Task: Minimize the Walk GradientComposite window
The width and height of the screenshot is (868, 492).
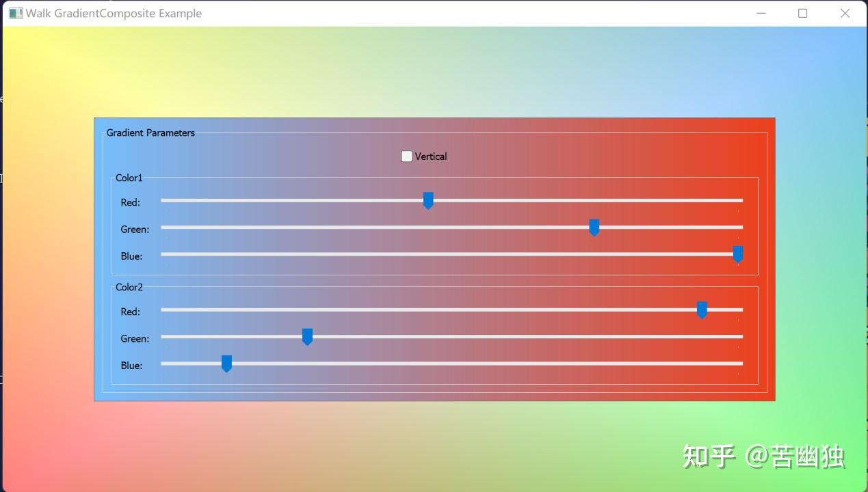Action: click(761, 13)
